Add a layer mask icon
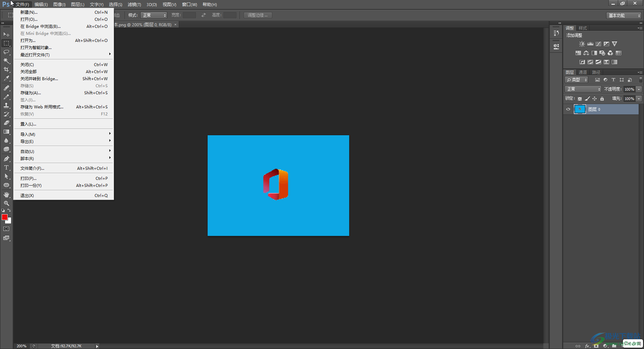 [x=596, y=346]
